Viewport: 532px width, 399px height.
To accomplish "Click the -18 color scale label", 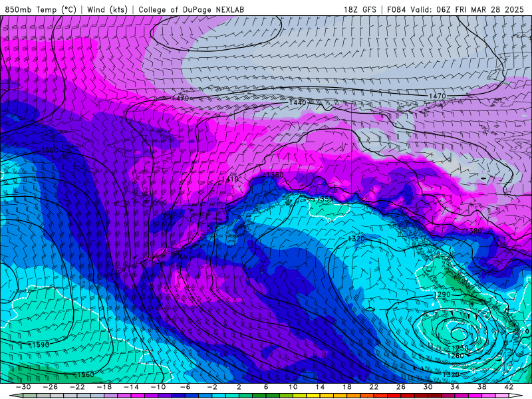I will click(x=104, y=387).
